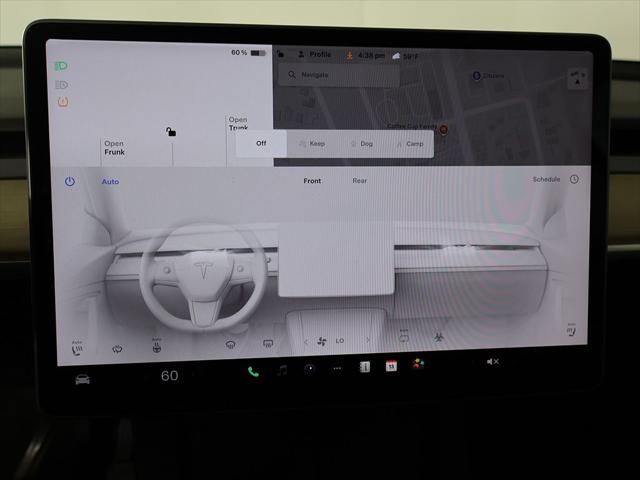
Task: Tap the Coffee Cup map pin
Action: click(x=444, y=129)
